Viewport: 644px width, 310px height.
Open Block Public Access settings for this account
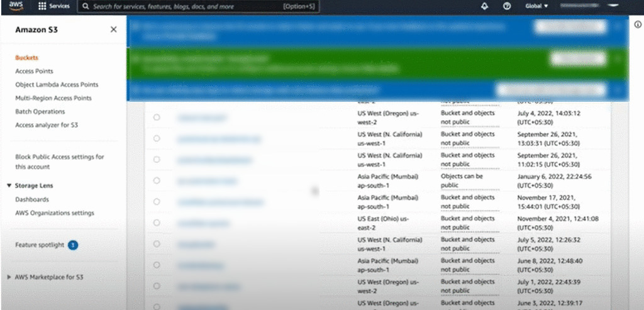(60, 162)
